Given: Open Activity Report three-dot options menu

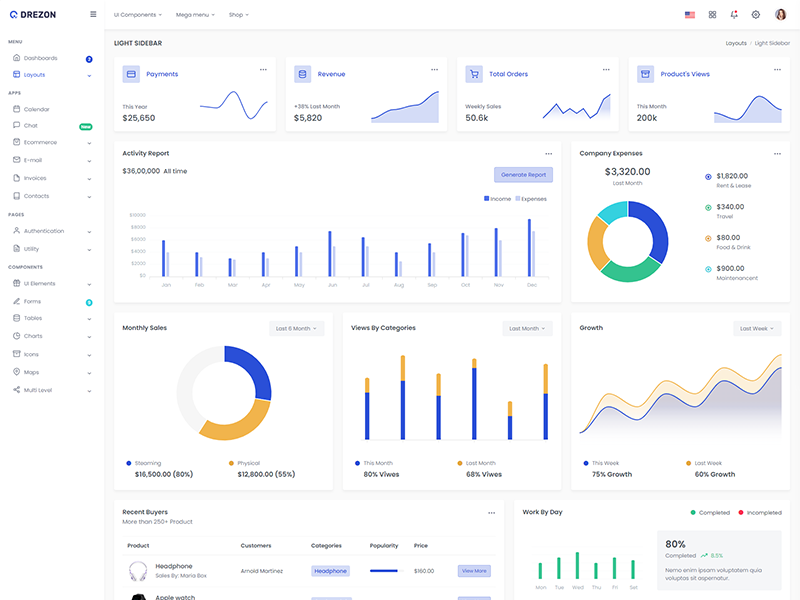Looking at the screenshot, I should point(548,154).
